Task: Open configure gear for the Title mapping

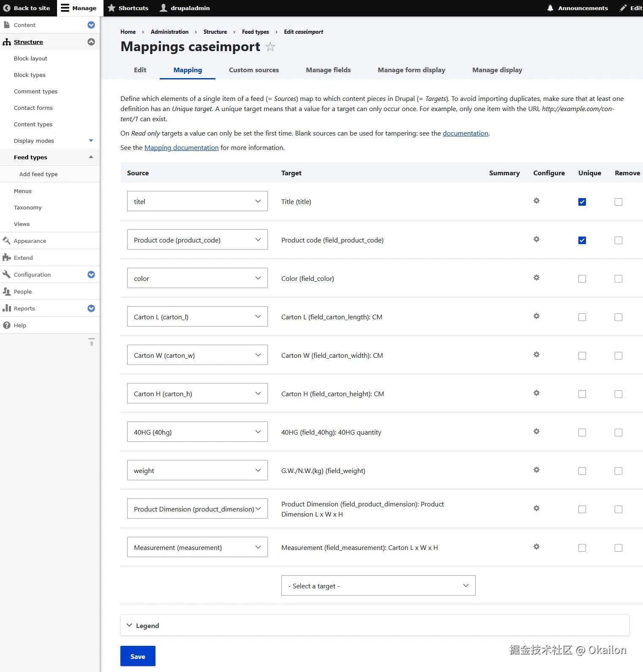Action: [536, 201]
